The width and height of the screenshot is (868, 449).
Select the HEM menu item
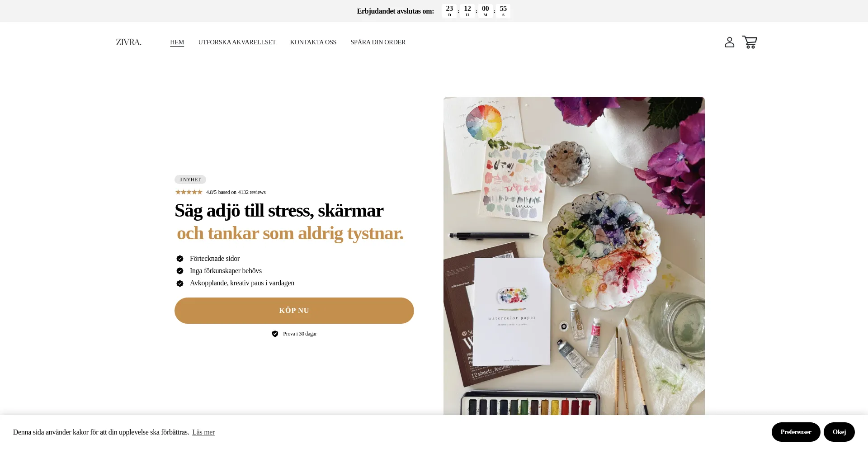(177, 42)
